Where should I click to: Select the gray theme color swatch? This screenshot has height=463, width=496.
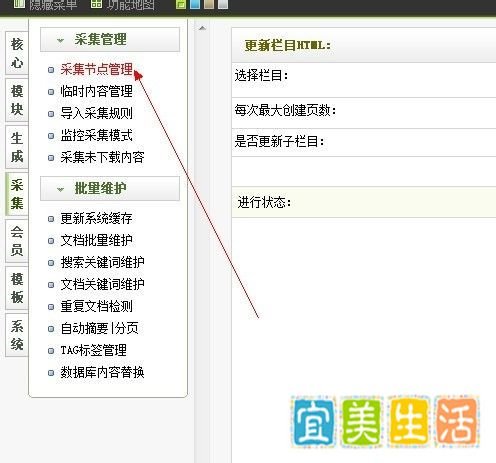click(x=223, y=4)
